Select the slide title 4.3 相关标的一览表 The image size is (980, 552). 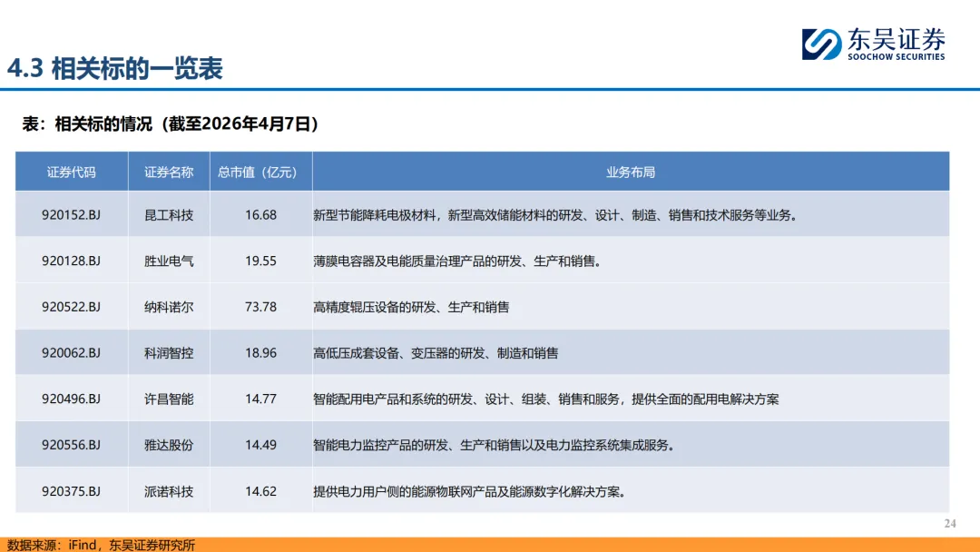point(118,66)
